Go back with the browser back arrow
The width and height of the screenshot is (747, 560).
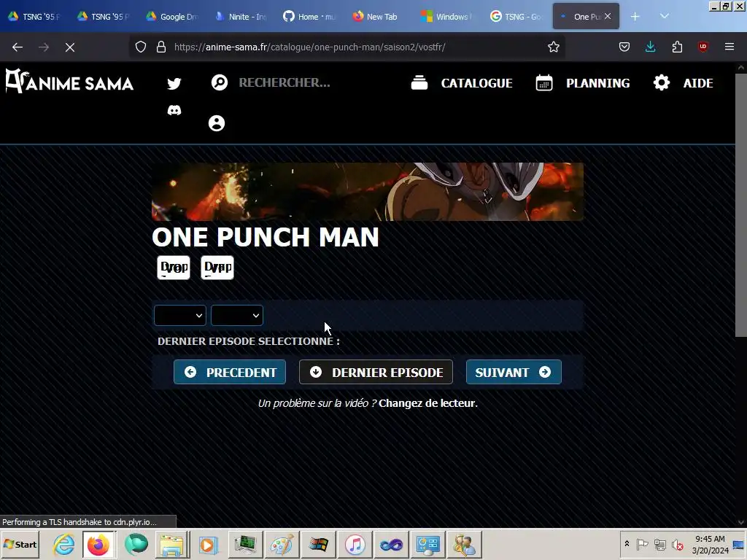[18, 47]
